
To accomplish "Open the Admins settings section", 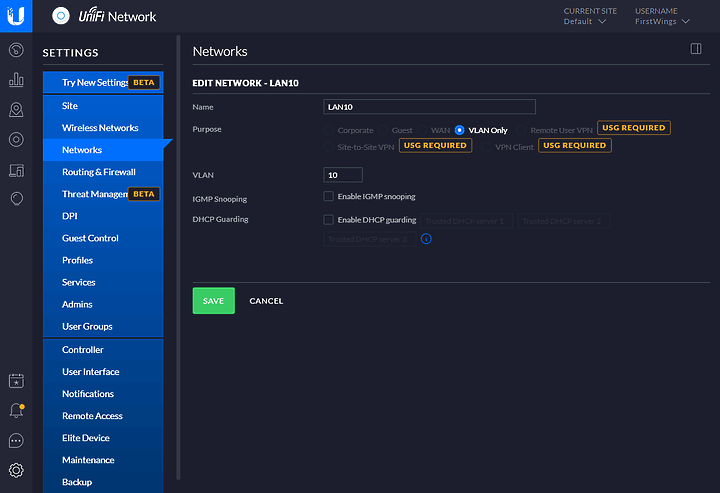I will click(103, 304).
